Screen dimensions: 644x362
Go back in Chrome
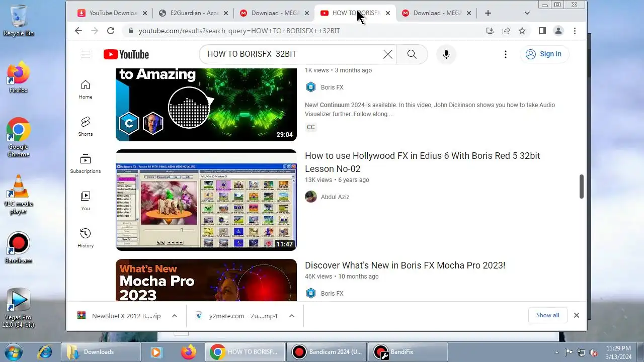coord(78,31)
